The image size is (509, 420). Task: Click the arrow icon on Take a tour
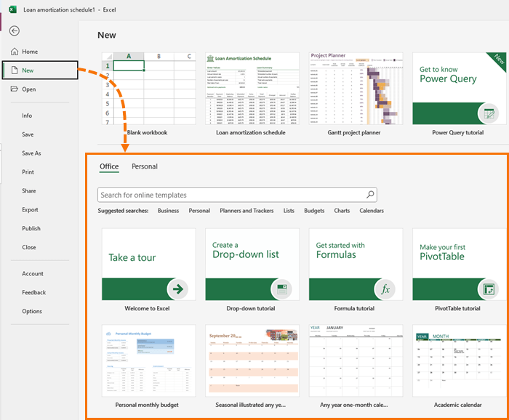pos(177,289)
